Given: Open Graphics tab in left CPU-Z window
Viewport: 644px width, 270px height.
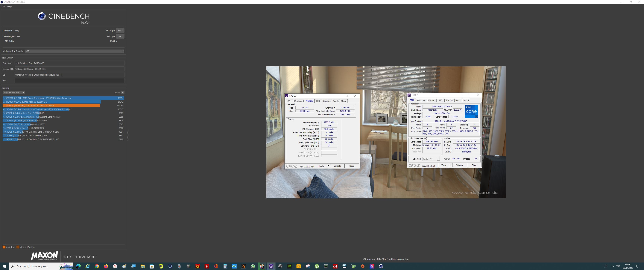Looking at the screenshot, I should [x=327, y=101].
